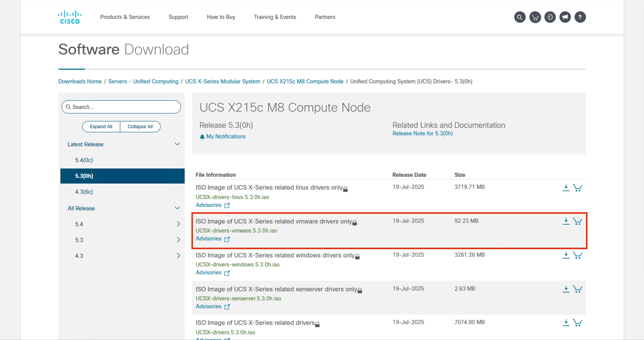Expand the 5.4 release group
The image size is (644, 340).
tap(178, 224)
